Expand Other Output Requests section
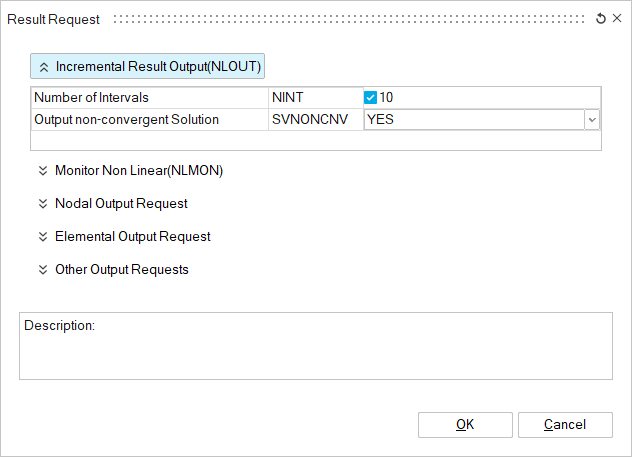The image size is (632, 457). [122, 270]
